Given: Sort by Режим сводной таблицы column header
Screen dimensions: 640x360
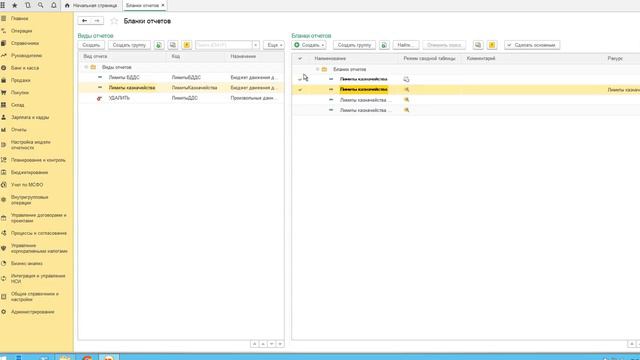Looking at the screenshot, I should click(x=429, y=58).
